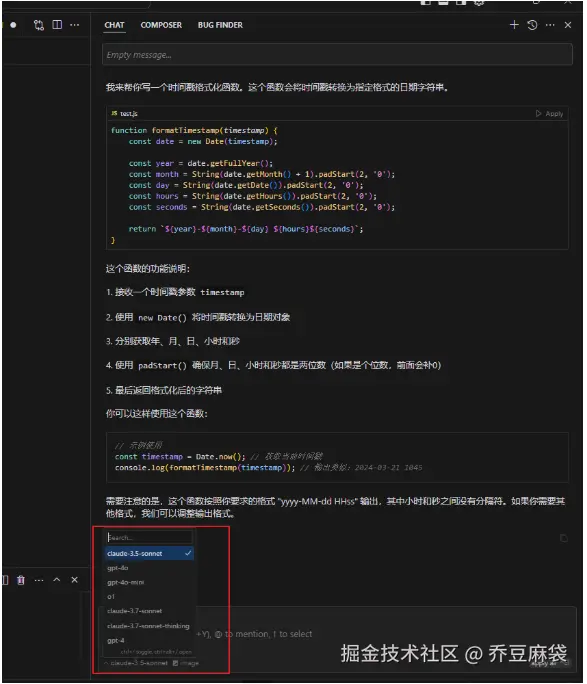Open the COMPOSER tab
Image resolution: width=587 pixels, height=684 pixels.
[161, 25]
